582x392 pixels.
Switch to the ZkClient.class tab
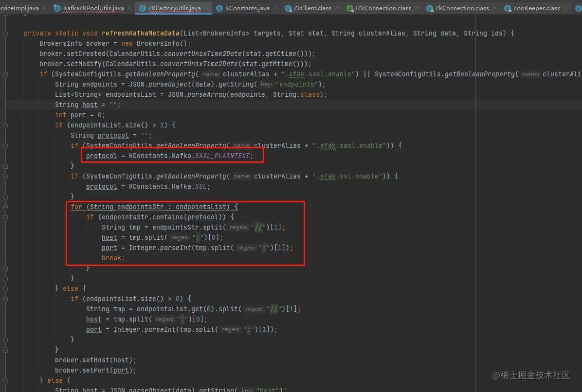tap(312, 8)
